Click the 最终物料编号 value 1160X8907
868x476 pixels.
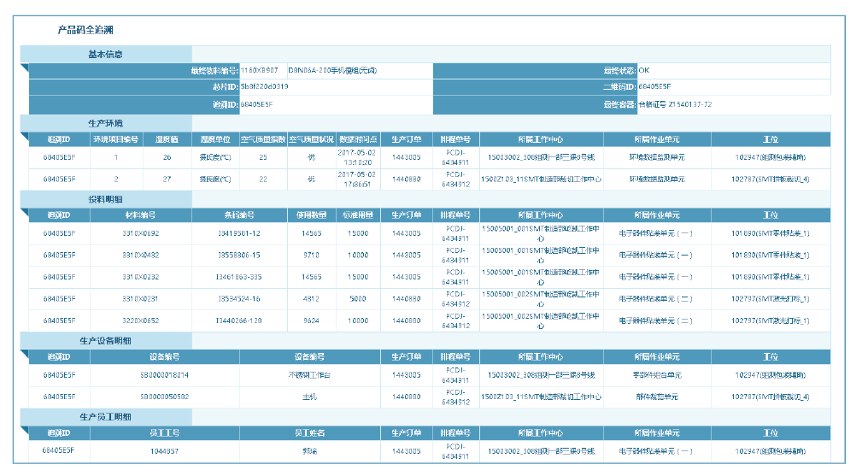click(x=259, y=70)
